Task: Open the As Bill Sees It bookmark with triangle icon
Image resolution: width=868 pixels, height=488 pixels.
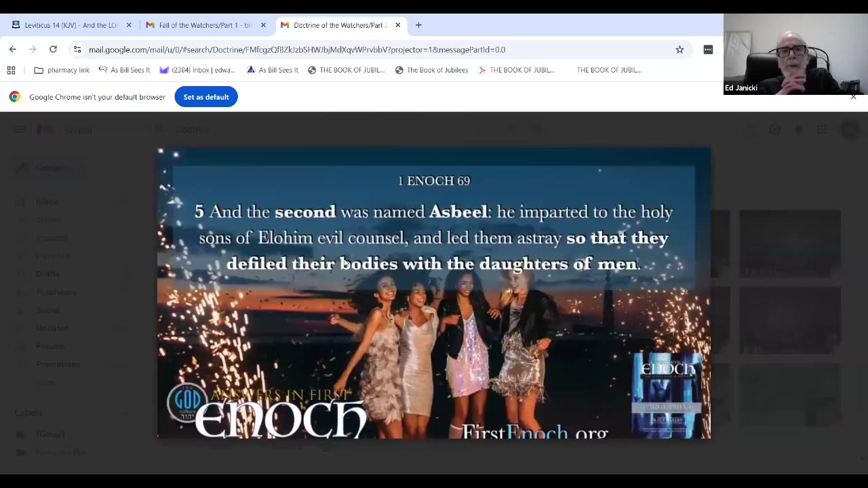Action: (273, 70)
